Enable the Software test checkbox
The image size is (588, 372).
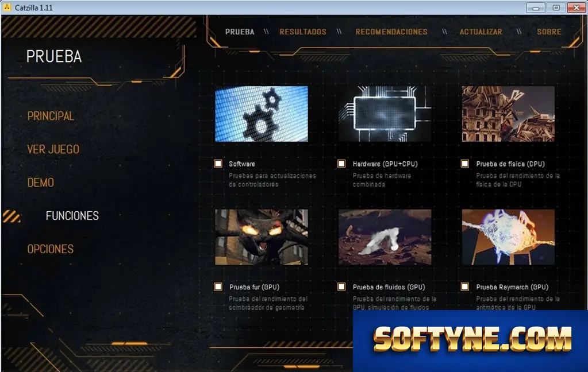click(218, 164)
